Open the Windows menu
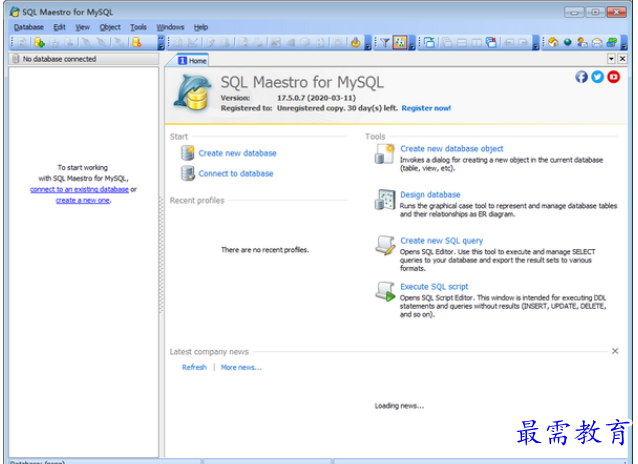Screen dimensions: 638x464 [x=170, y=27]
